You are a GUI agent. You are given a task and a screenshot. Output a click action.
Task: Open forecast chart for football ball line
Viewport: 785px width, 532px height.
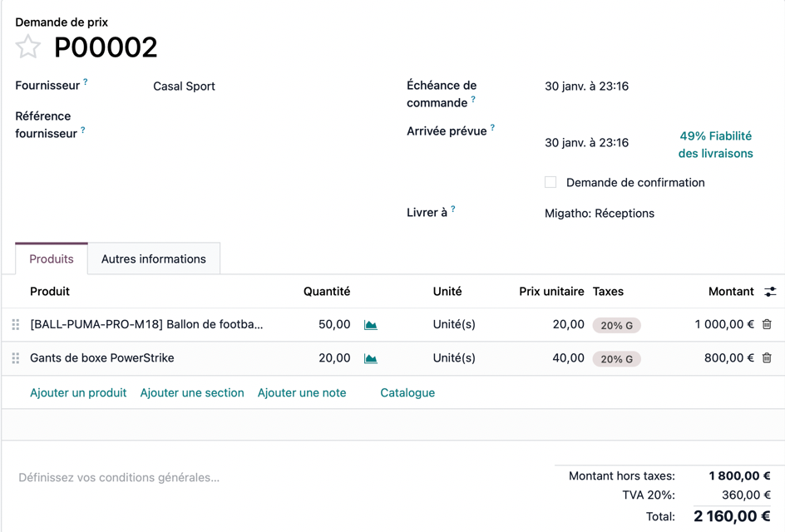tap(371, 325)
